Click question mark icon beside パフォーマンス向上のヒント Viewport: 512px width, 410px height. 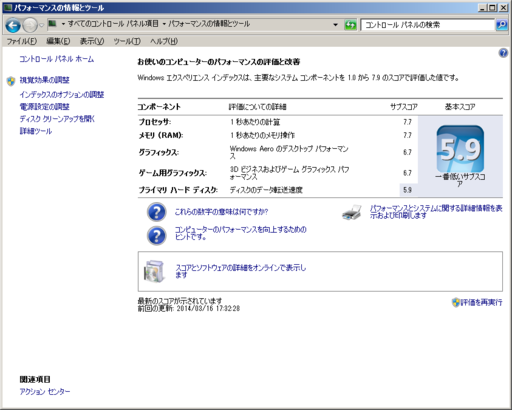[x=156, y=236]
